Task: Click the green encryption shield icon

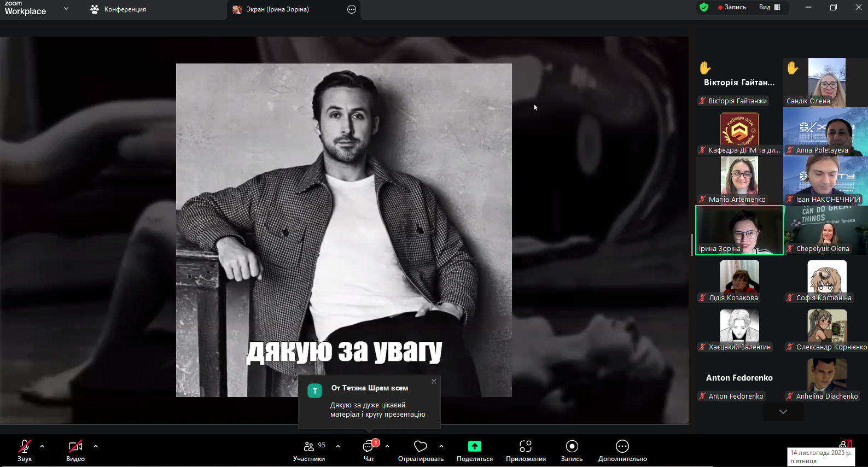Action: [704, 8]
